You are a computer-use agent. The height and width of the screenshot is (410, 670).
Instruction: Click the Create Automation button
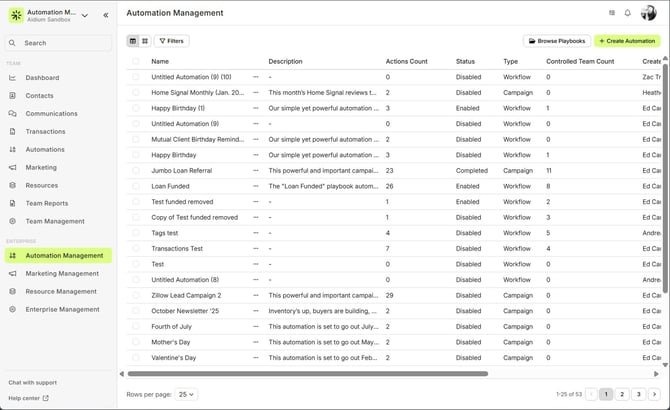pos(627,41)
